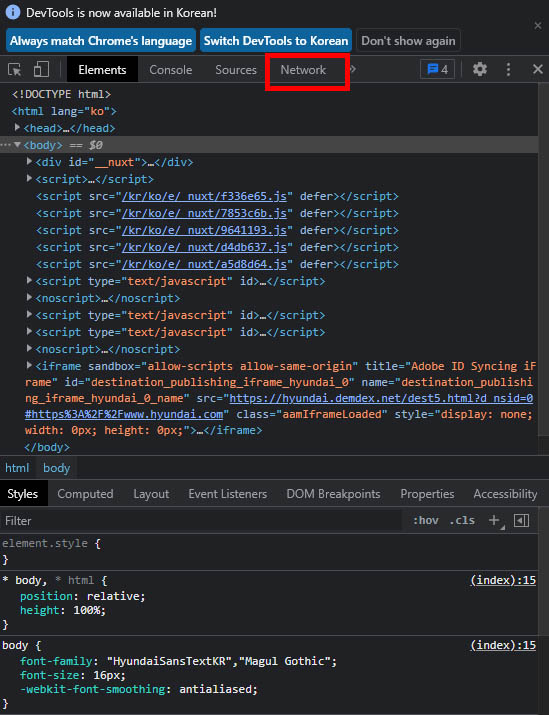Open the Styles sub-tab
Viewport: 549px width, 715px height.
[22, 494]
